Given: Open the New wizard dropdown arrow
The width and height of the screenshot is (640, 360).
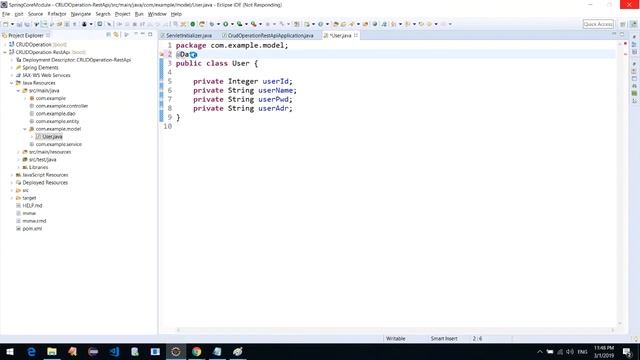Looking at the screenshot, I should 12,24.
